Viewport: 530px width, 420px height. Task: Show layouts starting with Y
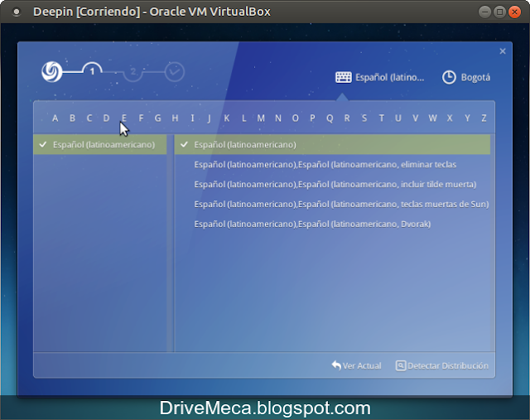pyautogui.click(x=467, y=118)
